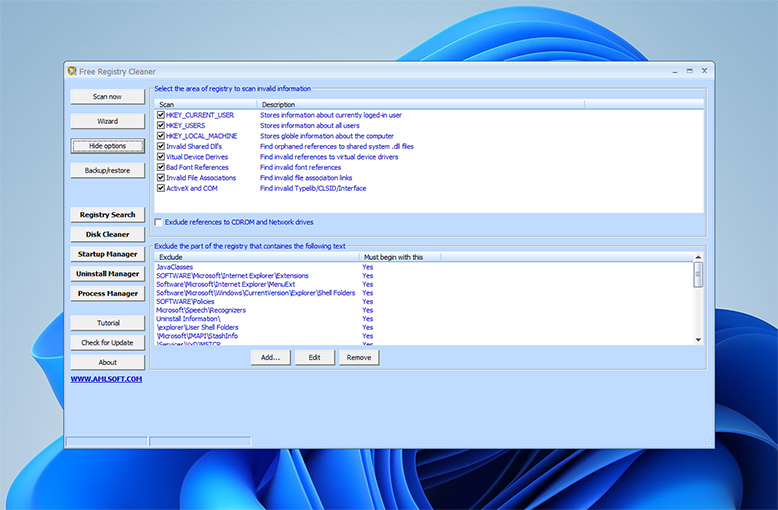Toggle HKEY_USERS checkbox

pos(161,126)
